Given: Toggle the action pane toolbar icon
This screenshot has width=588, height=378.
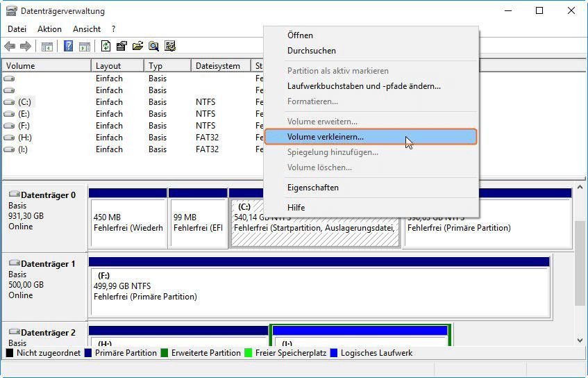Looking at the screenshot, I should [x=85, y=47].
